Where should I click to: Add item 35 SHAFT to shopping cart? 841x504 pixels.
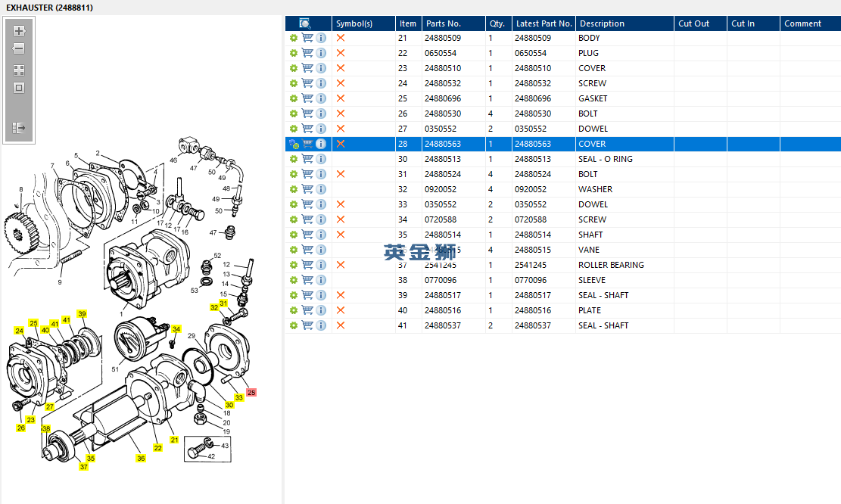click(x=307, y=235)
